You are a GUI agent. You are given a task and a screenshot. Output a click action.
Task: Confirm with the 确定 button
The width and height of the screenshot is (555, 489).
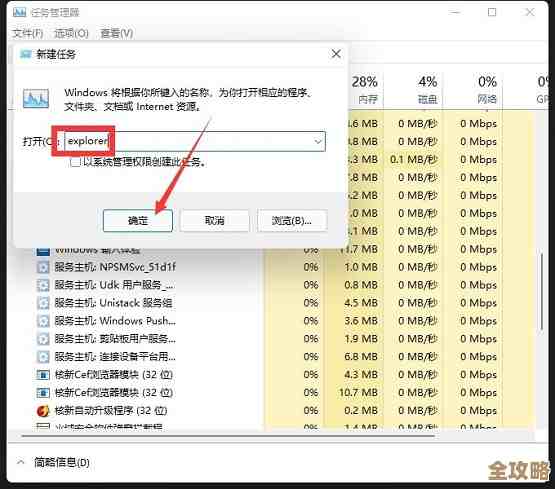(x=138, y=220)
